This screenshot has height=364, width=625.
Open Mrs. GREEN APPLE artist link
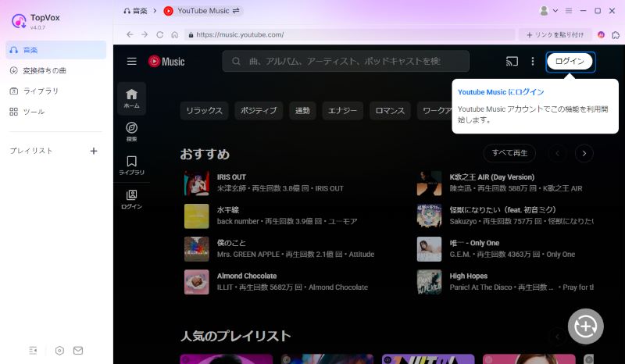pyautogui.click(x=248, y=255)
